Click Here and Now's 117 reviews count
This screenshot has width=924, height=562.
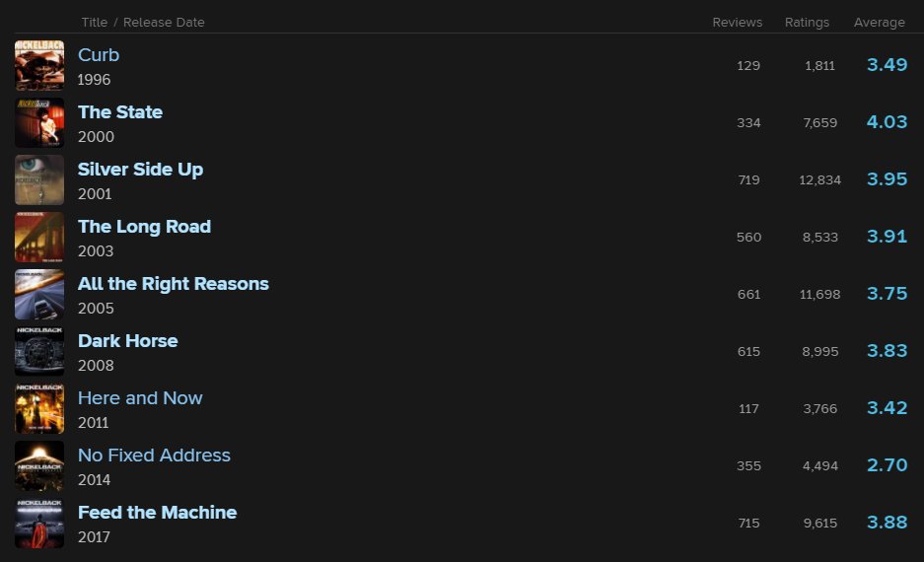tap(748, 408)
